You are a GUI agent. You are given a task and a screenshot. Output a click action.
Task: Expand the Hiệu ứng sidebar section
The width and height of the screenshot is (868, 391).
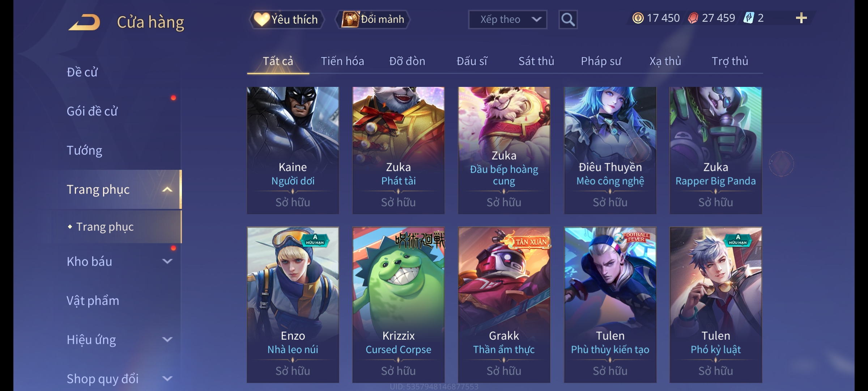(167, 340)
